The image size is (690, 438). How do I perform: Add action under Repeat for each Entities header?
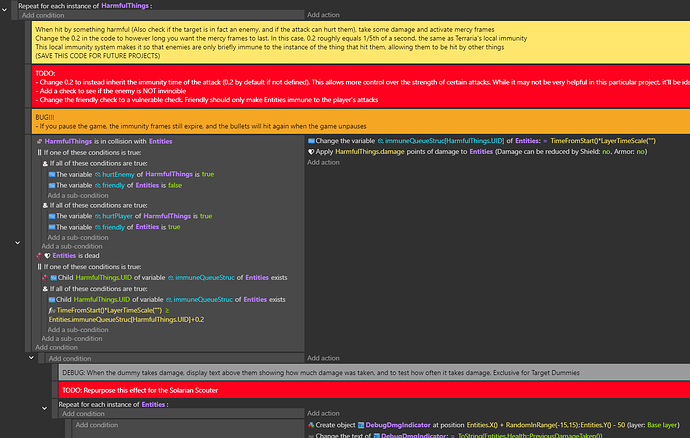(x=323, y=413)
